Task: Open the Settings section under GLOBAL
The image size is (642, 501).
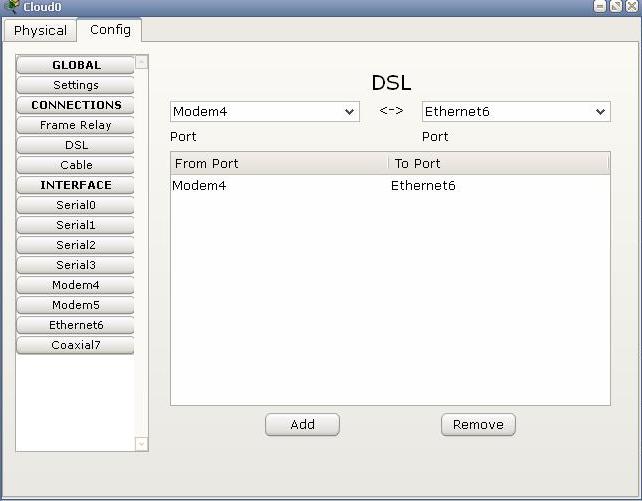Action: point(75,85)
